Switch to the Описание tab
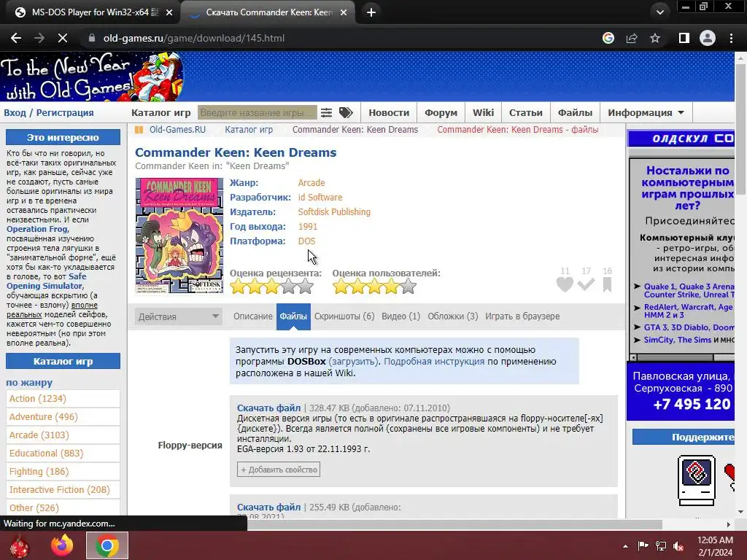Screen dimensions: 747x560 253,316
